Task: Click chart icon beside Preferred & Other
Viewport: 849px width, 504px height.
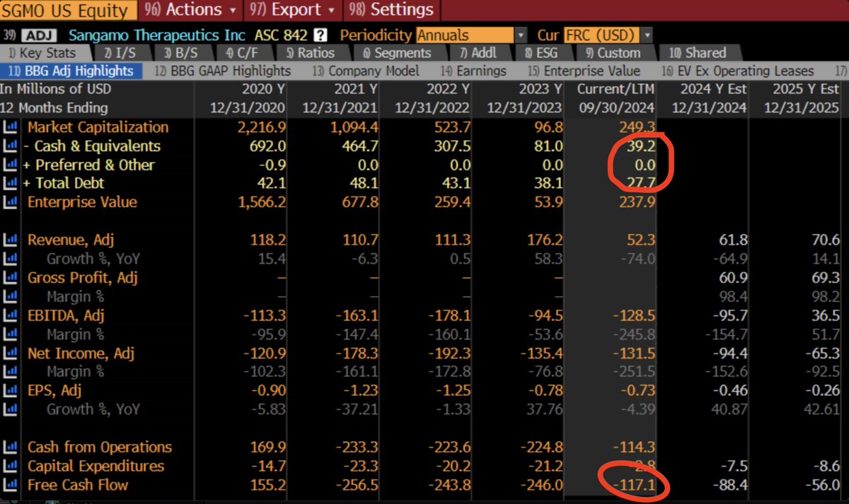Action: pos(11,165)
